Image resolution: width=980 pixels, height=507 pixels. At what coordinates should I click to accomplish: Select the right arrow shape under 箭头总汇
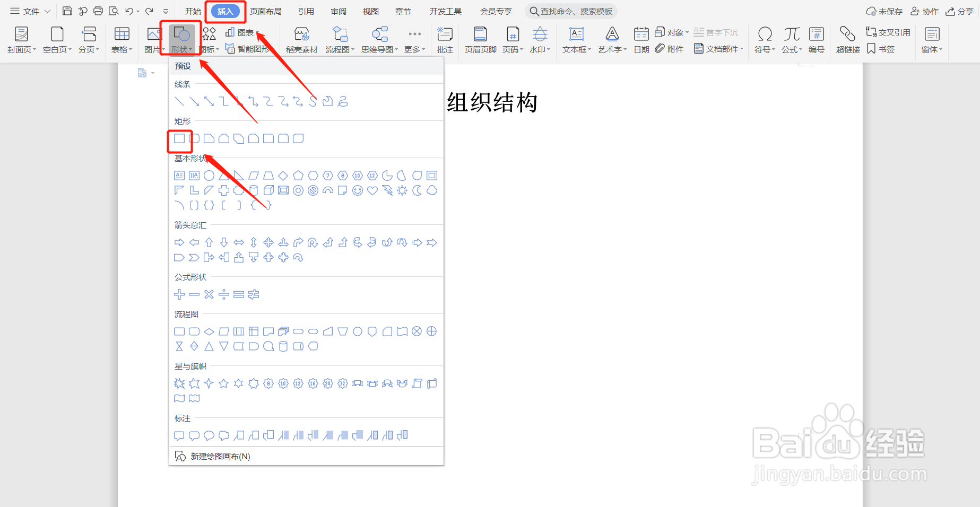(x=179, y=242)
